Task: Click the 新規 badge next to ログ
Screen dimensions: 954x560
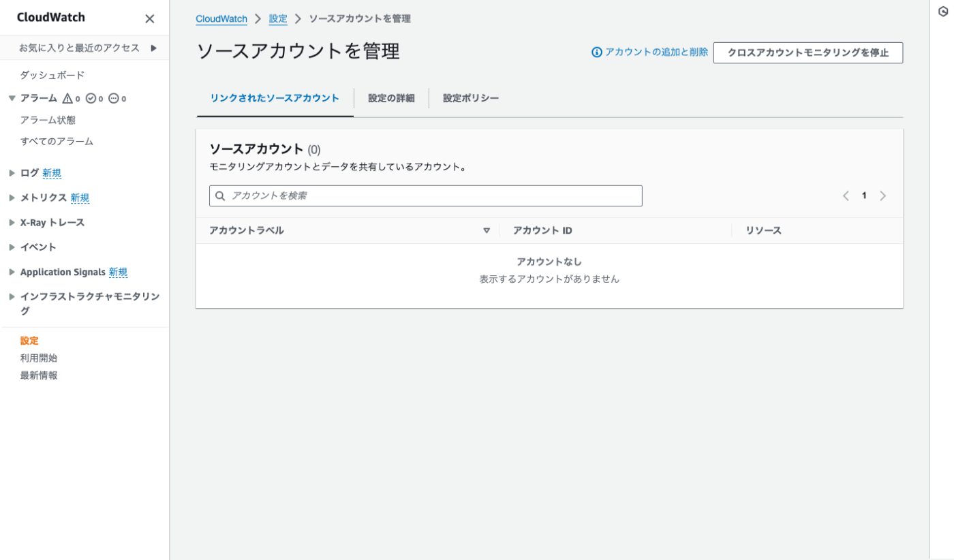Action: click(52, 174)
